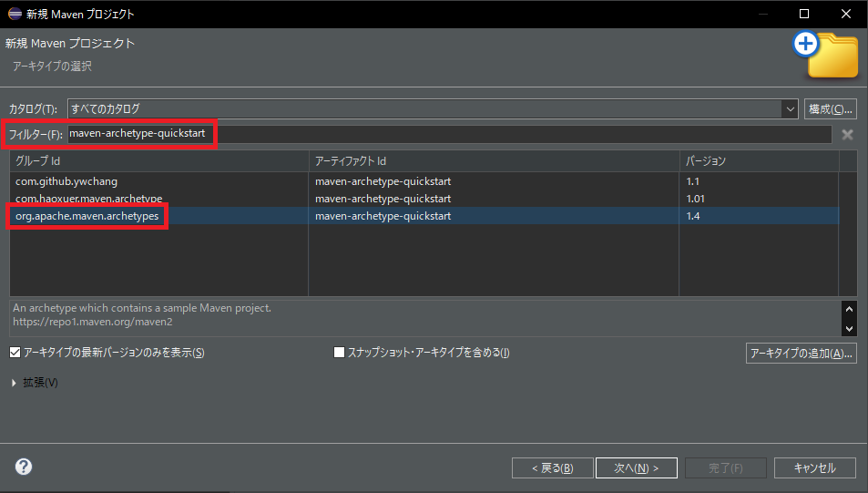Cancel the dialog with キャンセル
Image resolution: width=868 pixels, height=493 pixels.
pos(815,468)
